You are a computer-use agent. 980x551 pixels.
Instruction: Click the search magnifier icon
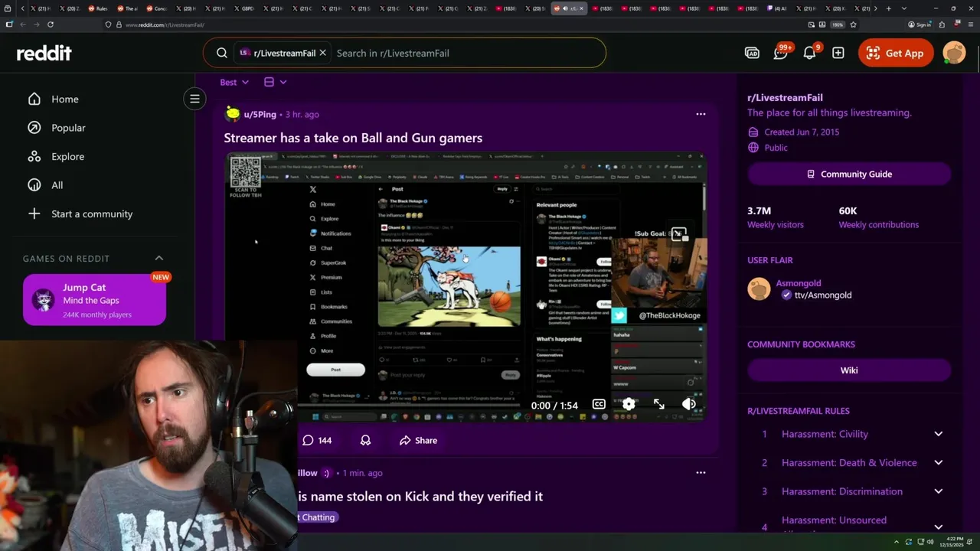222,53
